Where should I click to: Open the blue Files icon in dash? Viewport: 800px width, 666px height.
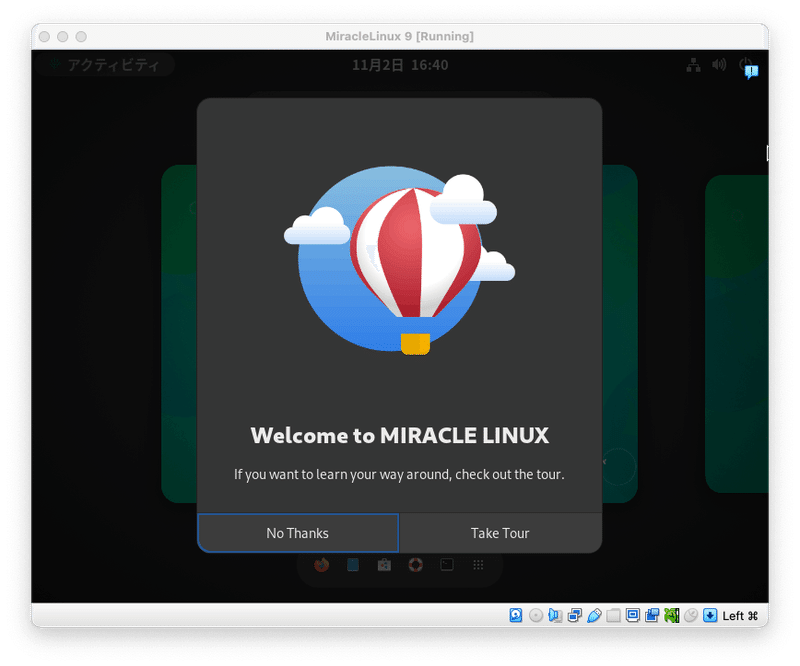[x=353, y=565]
